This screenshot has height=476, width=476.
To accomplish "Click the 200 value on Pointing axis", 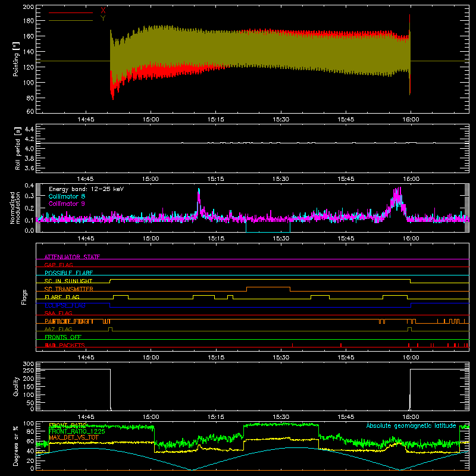I will 29,7.
